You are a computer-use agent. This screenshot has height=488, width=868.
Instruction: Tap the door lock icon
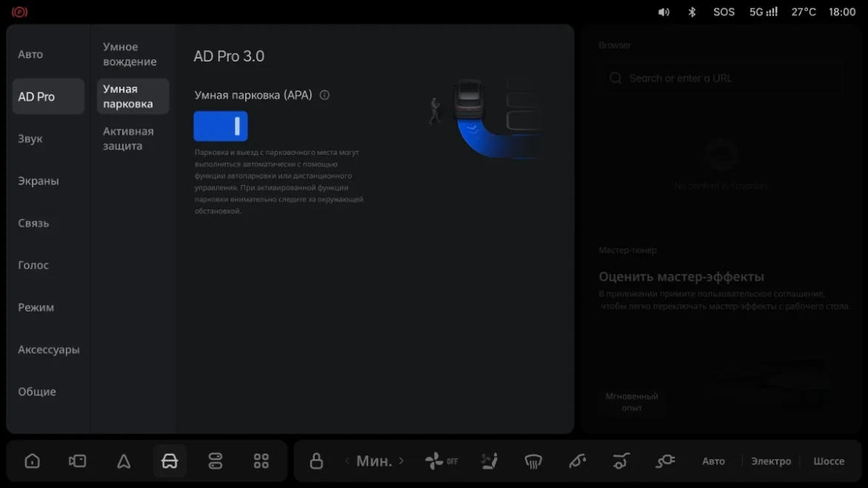316,461
